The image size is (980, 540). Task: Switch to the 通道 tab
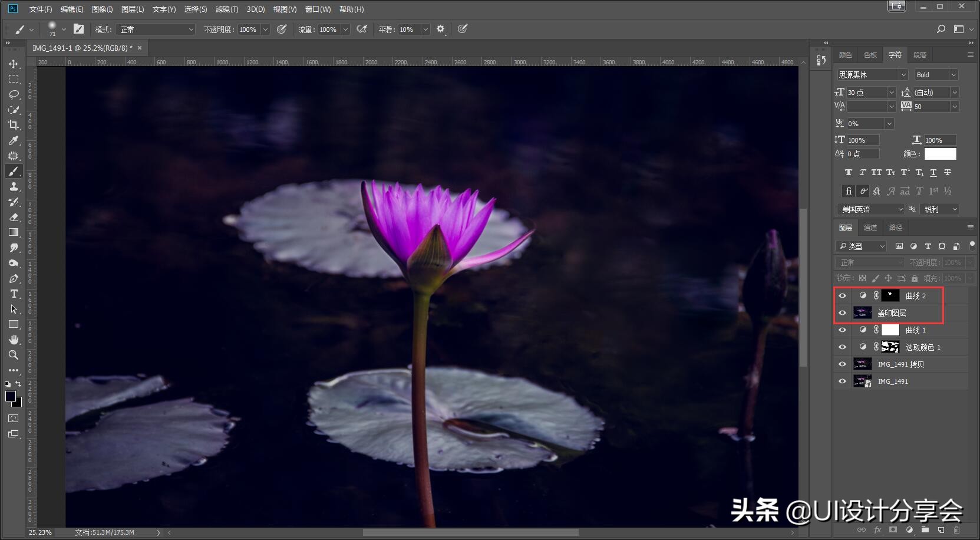pos(870,228)
